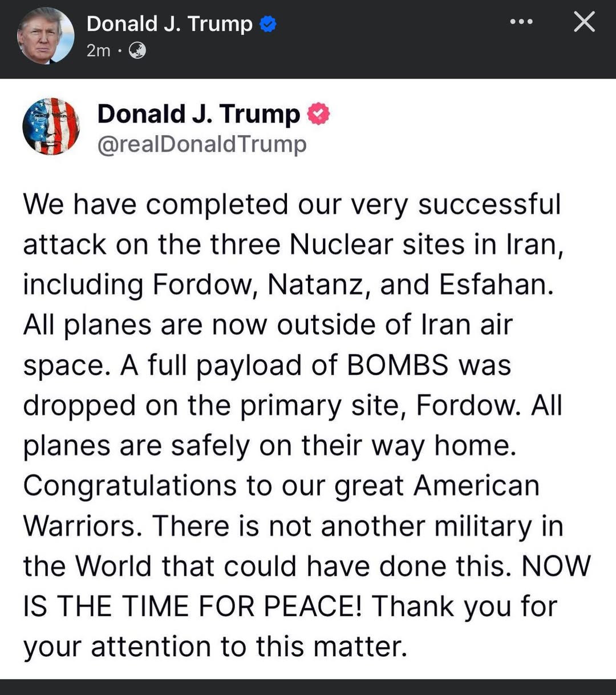Click the closing words attention to this matter
The height and width of the screenshot is (695, 616).
pos(249,647)
